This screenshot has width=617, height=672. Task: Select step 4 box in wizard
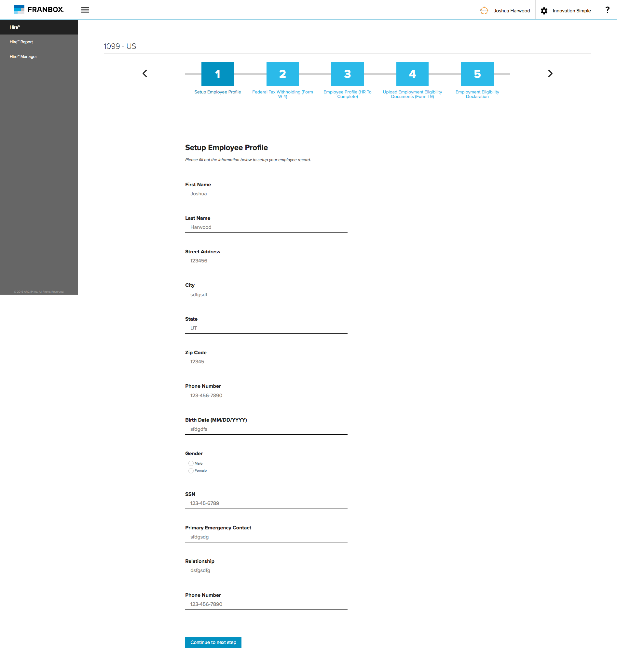coord(412,74)
